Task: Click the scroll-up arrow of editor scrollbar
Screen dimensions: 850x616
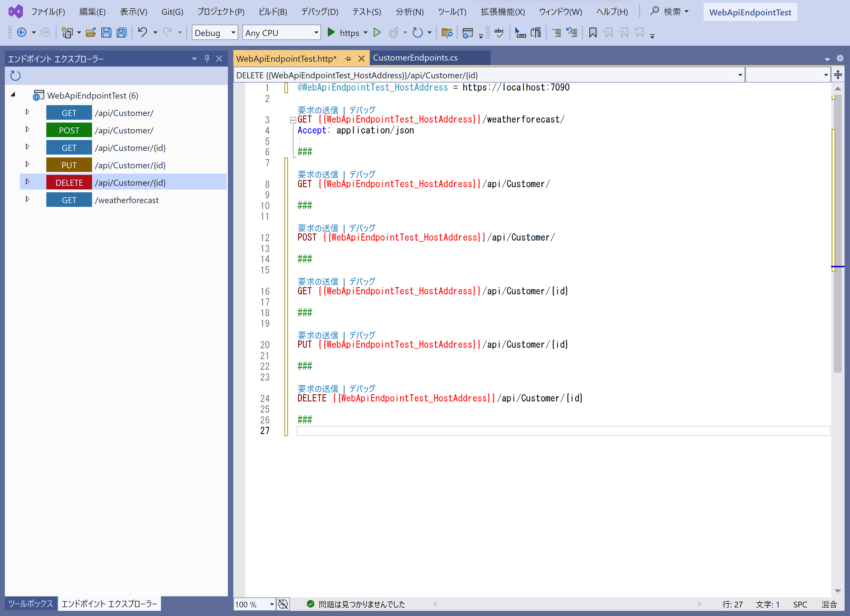Action: pyautogui.click(x=838, y=89)
